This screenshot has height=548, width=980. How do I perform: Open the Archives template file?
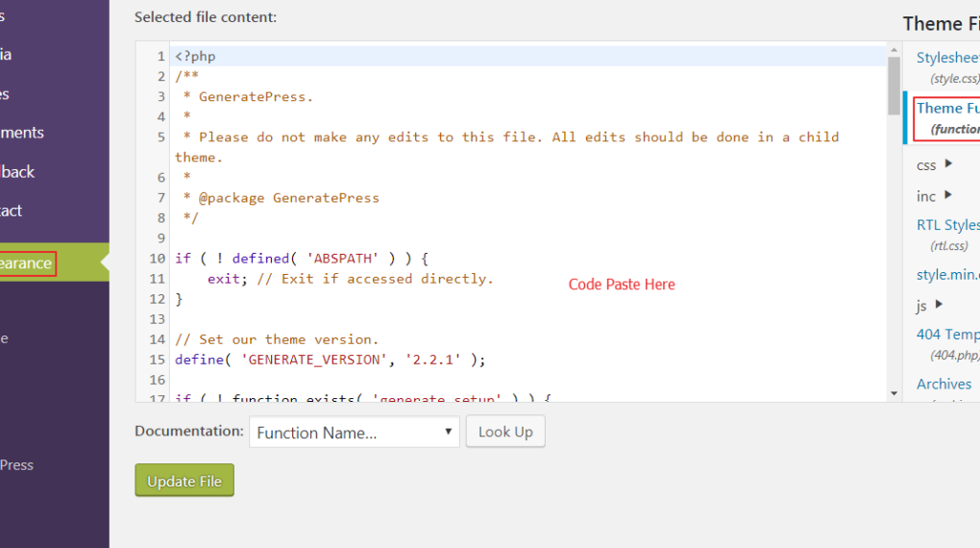pos(943,385)
